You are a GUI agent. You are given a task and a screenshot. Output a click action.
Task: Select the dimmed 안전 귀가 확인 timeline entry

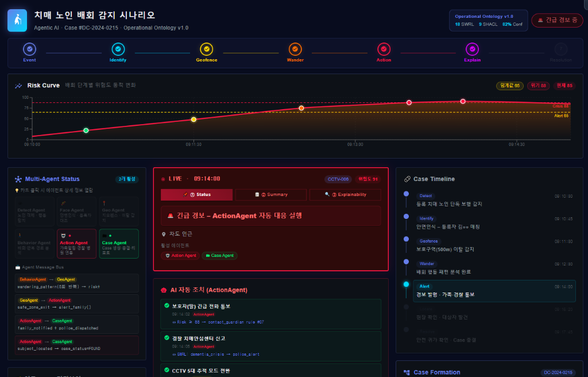pos(494,336)
